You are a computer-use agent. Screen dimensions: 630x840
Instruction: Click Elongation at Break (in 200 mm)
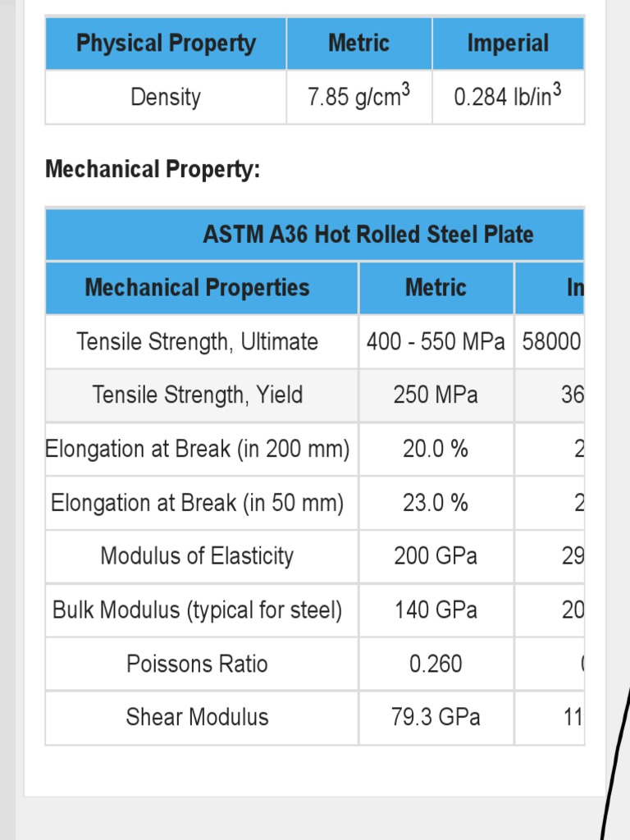coord(198,450)
